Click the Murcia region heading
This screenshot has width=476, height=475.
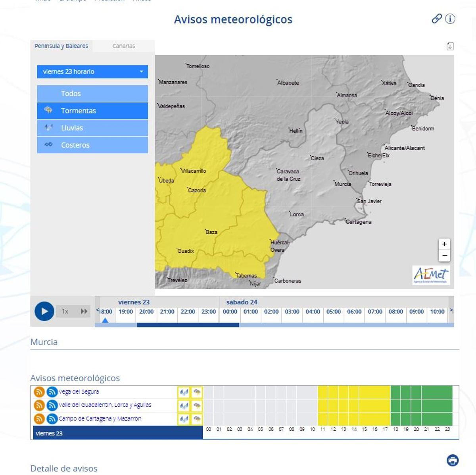[x=44, y=342]
